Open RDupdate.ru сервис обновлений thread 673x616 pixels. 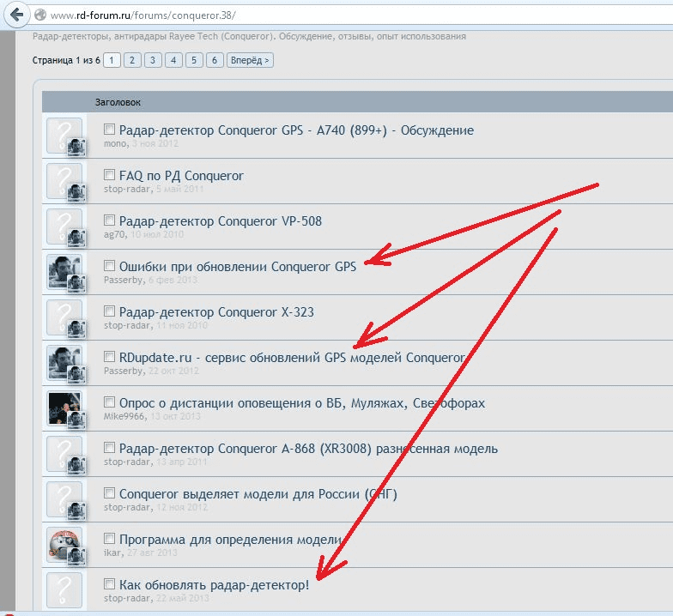point(292,357)
